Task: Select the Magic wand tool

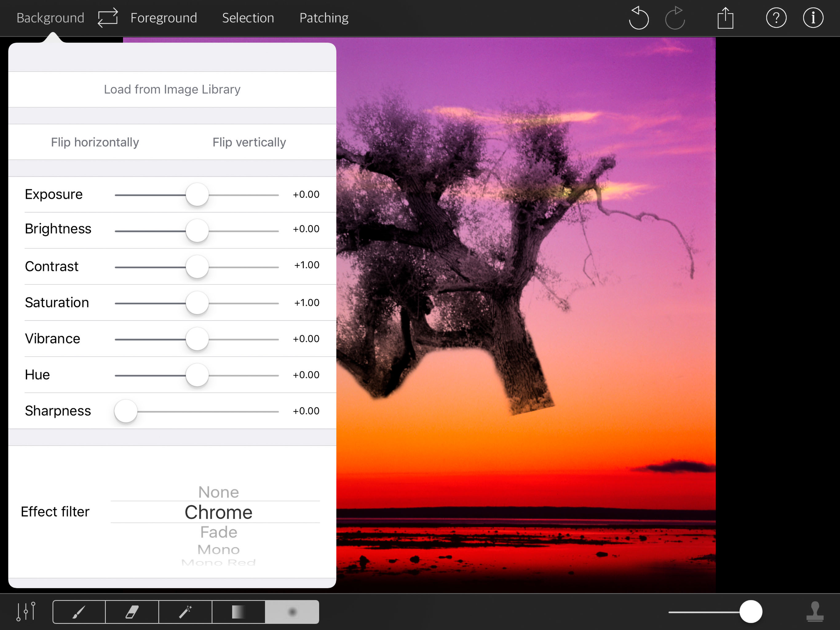Action: pos(185,612)
